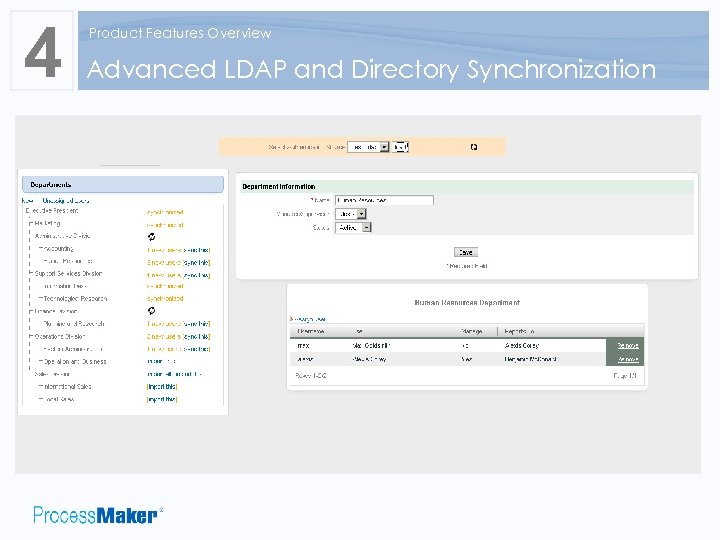Click the 'Benjamin McDonald' table cell
Viewport: 720px width, 540px height.
tap(530, 359)
